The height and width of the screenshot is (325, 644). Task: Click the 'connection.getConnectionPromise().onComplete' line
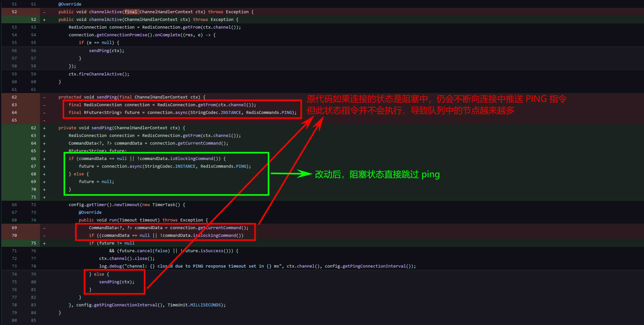pos(142,35)
